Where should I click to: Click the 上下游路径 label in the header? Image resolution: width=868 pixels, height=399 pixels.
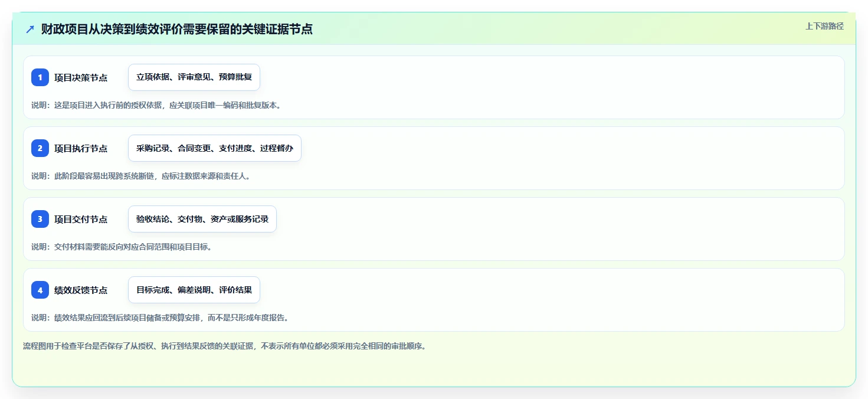coord(824,26)
